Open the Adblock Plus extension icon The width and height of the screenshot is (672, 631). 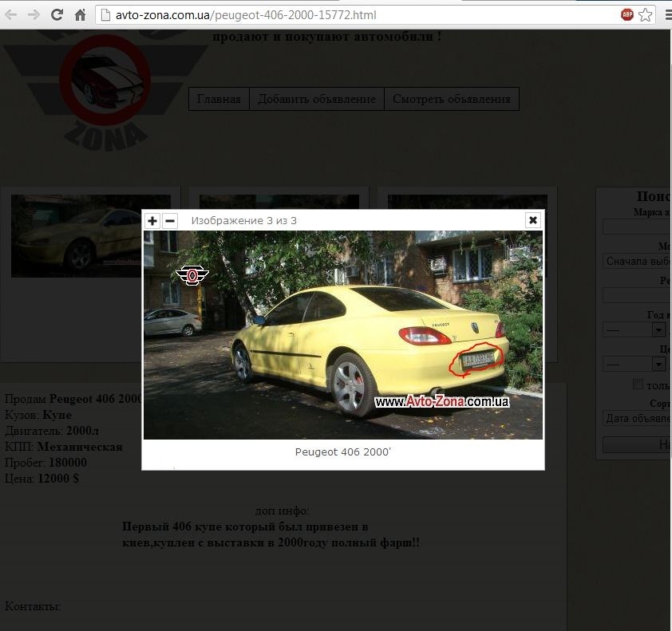pos(627,14)
